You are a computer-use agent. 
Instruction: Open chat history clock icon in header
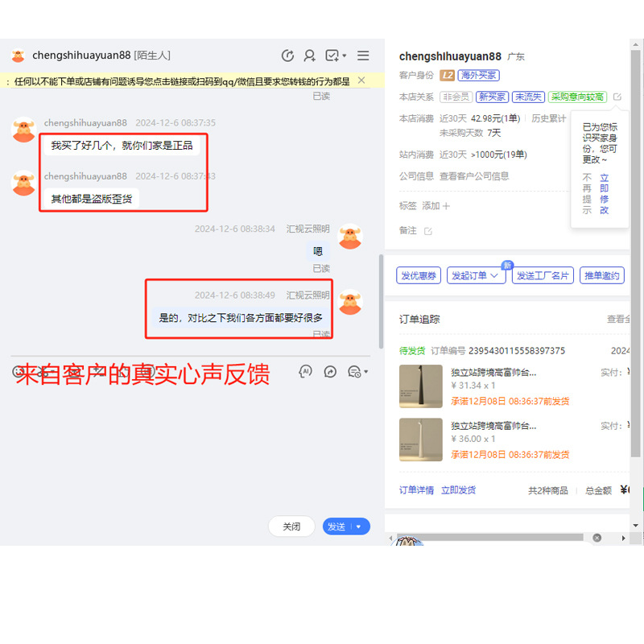(287, 56)
